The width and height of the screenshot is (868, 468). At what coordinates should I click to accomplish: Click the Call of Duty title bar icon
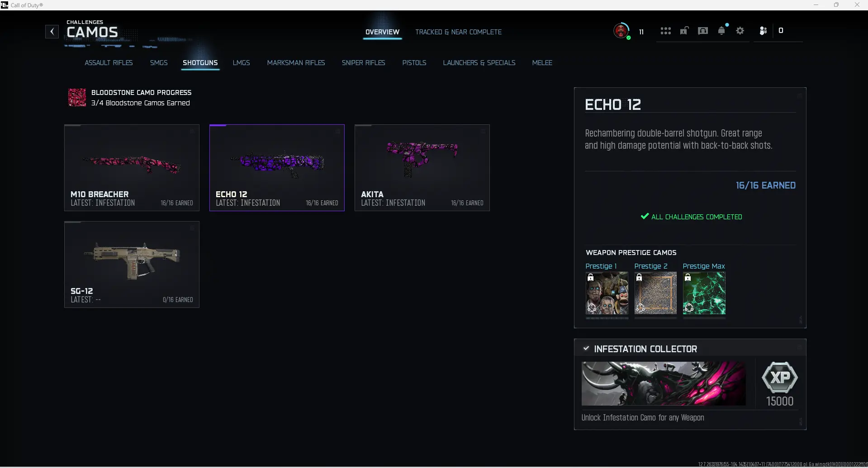(x=5, y=5)
